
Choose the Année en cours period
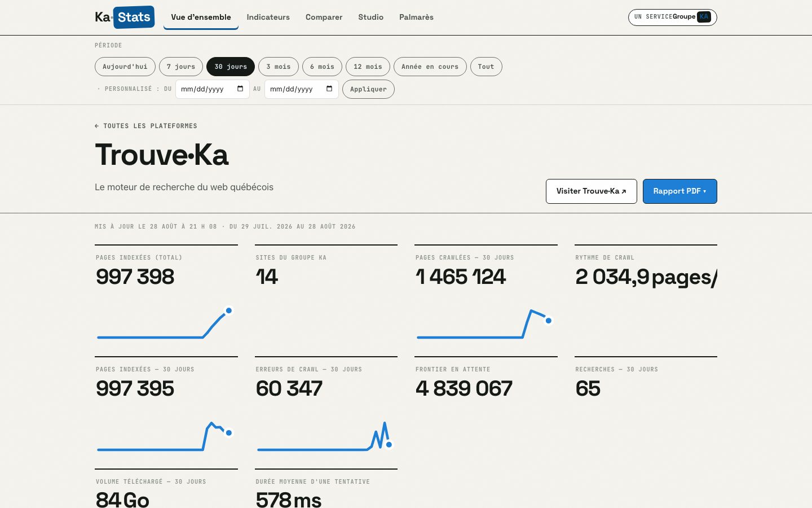click(430, 67)
